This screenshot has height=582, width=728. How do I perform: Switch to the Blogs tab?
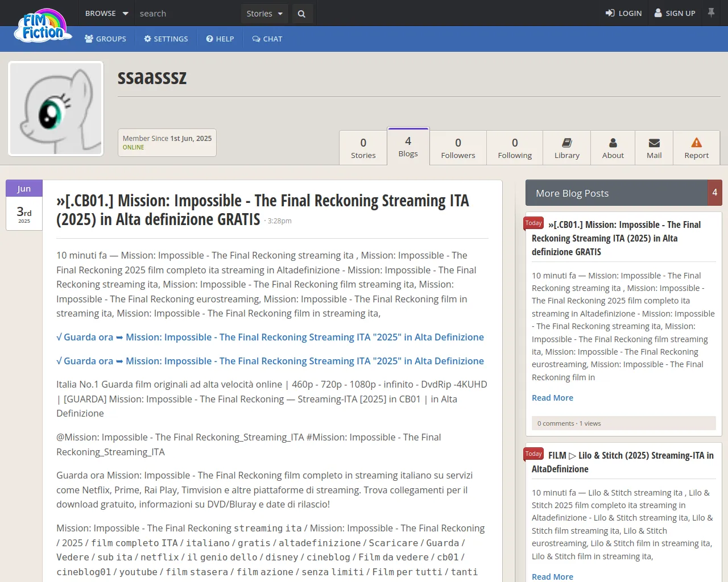coord(408,147)
